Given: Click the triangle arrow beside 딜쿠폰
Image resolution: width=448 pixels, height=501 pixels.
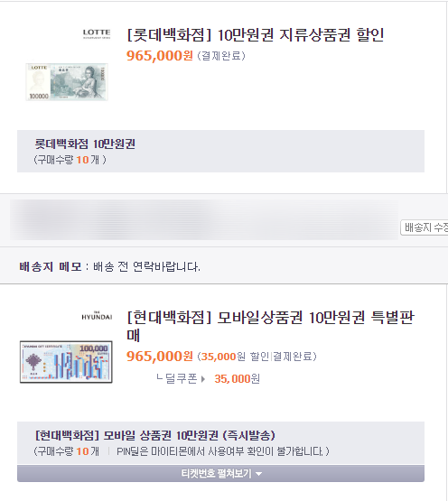Looking at the screenshot, I should click(202, 379).
